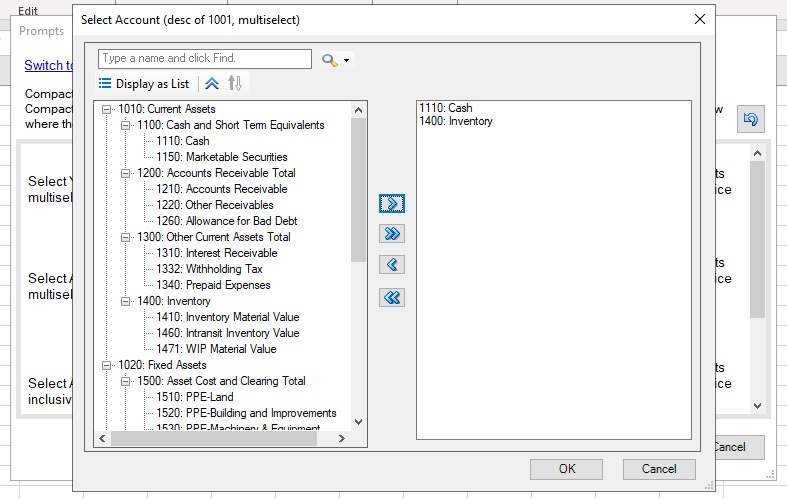Collapse the 1400: Inventory tree node
This screenshot has width=787, height=499.
click(125, 301)
